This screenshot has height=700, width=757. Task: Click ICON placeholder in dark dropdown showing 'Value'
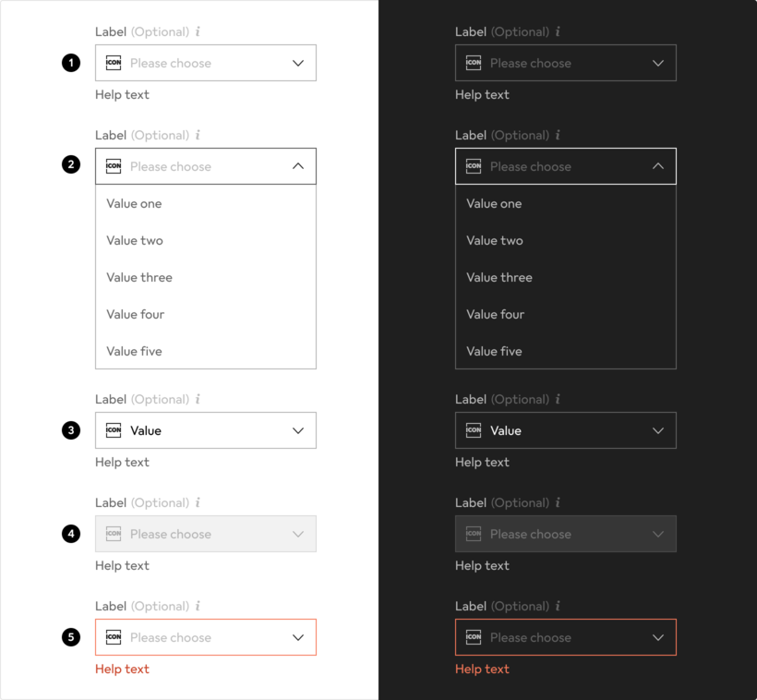(474, 430)
